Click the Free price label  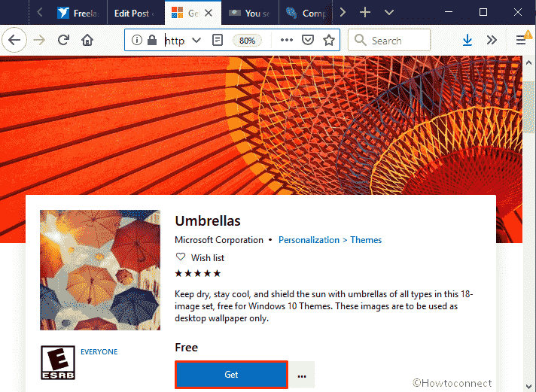click(x=186, y=347)
